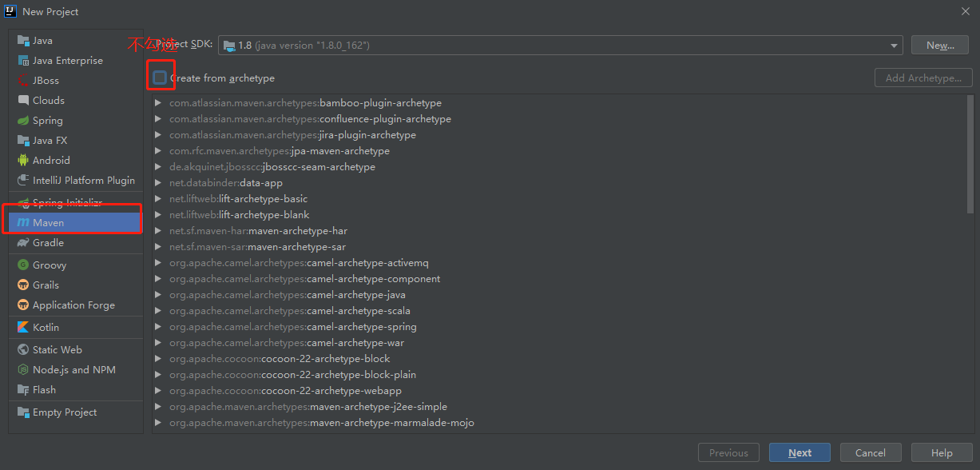Select Kotlin label in sidebar

[x=46, y=328]
